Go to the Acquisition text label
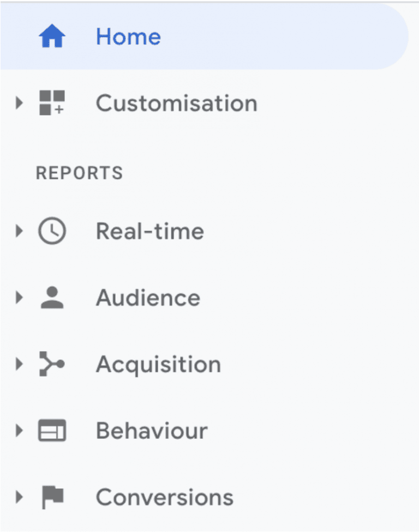Viewport: 419px width, 532px height. [x=159, y=365]
